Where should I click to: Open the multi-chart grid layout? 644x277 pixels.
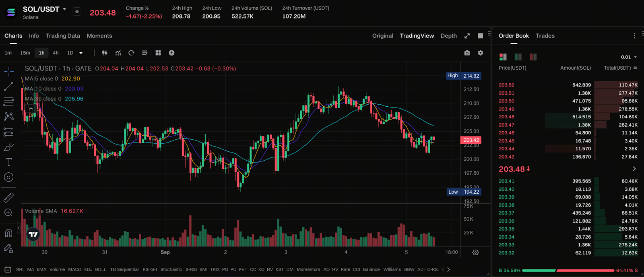point(158,53)
